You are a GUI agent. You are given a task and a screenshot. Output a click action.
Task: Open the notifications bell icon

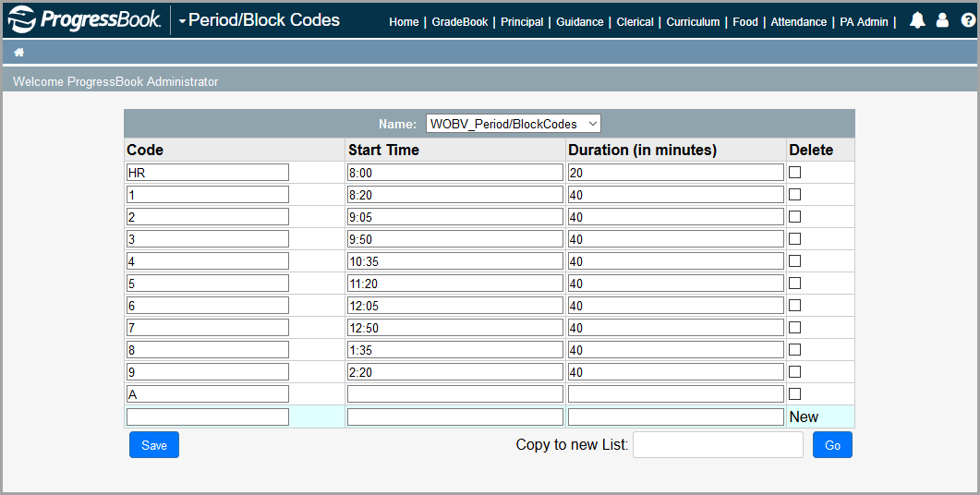tap(917, 20)
